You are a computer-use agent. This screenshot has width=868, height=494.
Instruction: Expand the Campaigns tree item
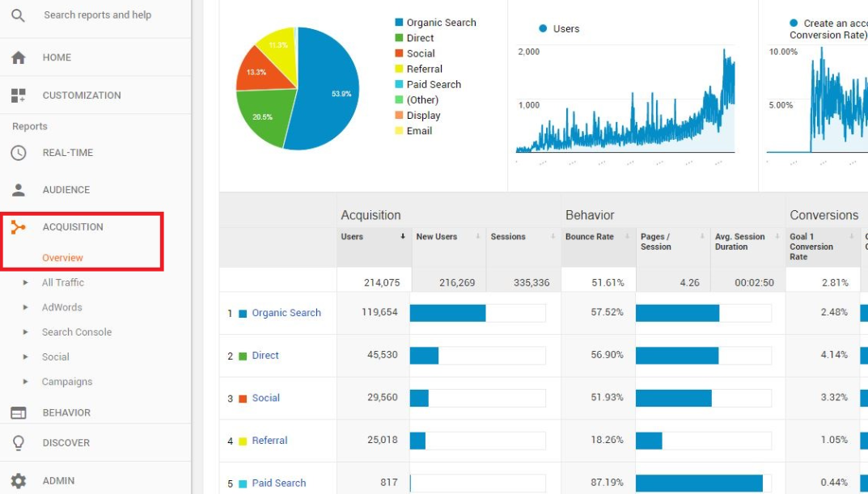(26, 382)
